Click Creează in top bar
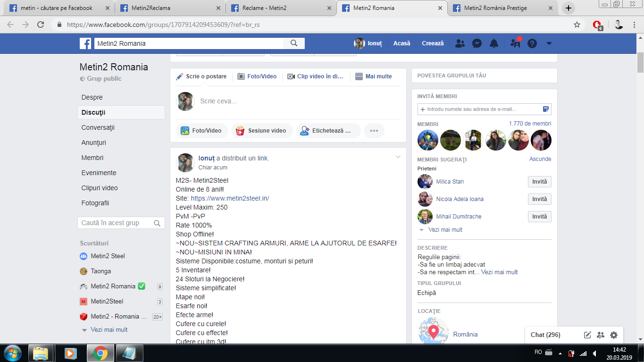The width and height of the screenshot is (644, 362). coord(433,43)
